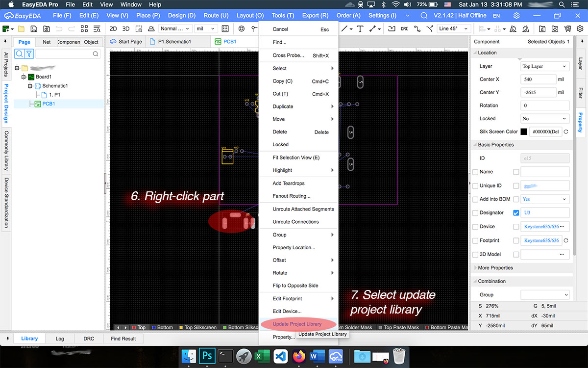This screenshot has height=368, width=588.
Task: Select the Bottom layer blue swatch
Action: (154, 327)
